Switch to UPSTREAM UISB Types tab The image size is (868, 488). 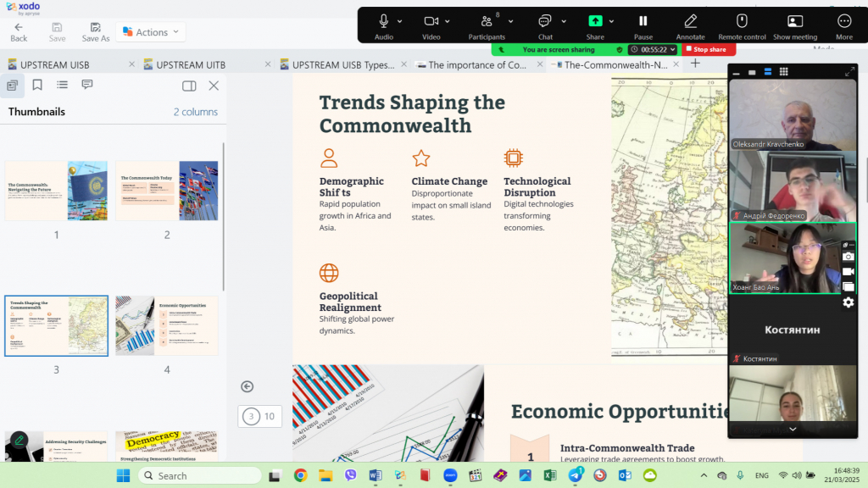coord(343,64)
